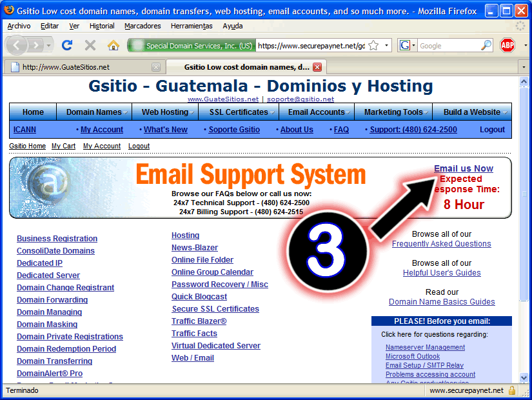Open the URL bar history dropdown
The width and height of the screenshot is (532, 400).
tap(386, 45)
